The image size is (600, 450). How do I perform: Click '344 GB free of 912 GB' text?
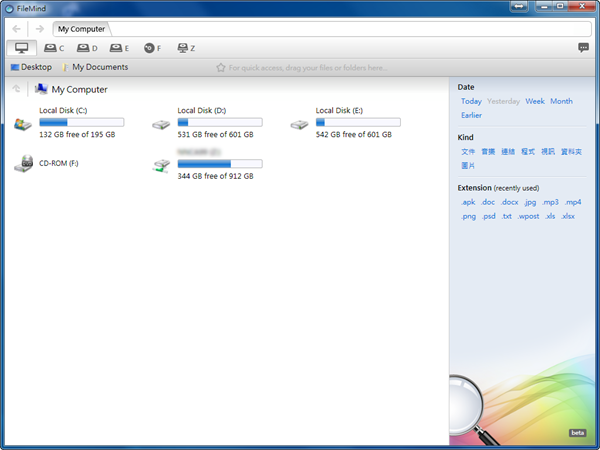click(215, 176)
